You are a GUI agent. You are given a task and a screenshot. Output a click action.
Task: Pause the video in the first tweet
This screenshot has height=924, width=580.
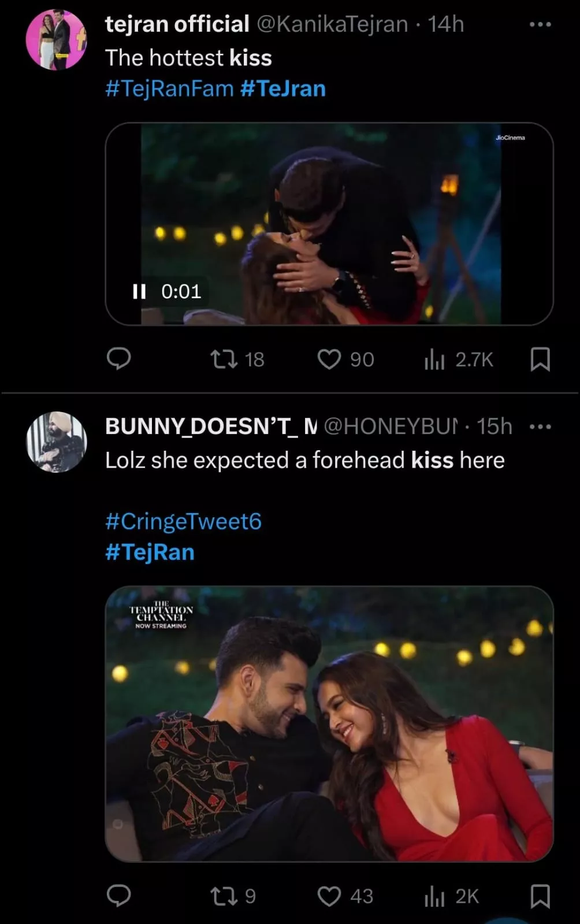pyautogui.click(x=139, y=291)
